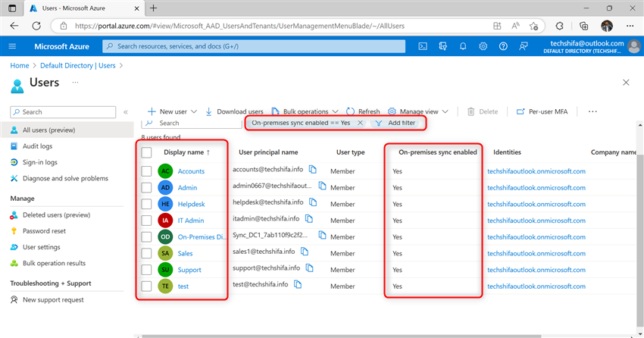Click the left menu Search field

[x=63, y=111]
